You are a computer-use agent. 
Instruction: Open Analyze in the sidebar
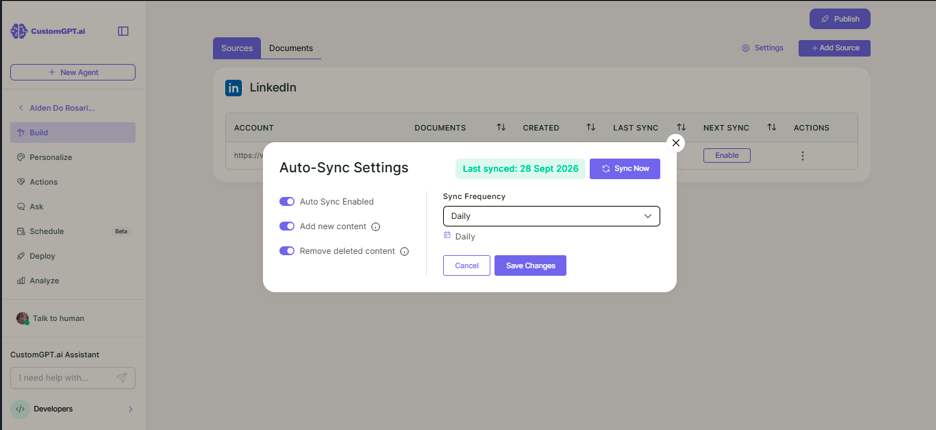pyautogui.click(x=73, y=281)
